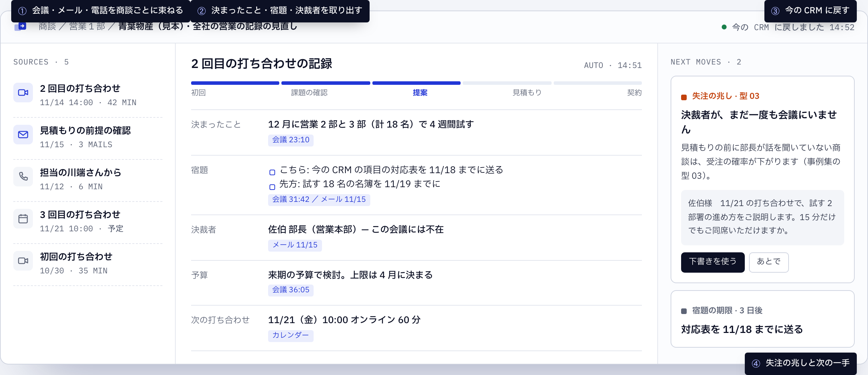Click the 下書きを使う button

click(713, 262)
